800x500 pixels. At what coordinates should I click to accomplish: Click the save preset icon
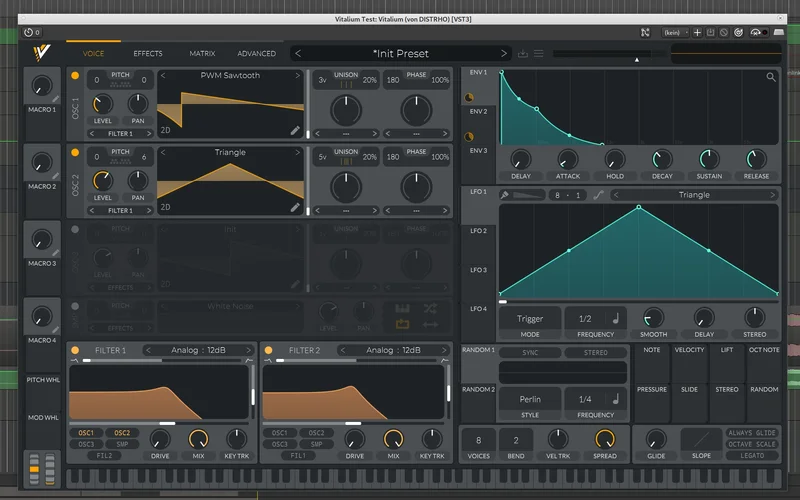click(523, 54)
